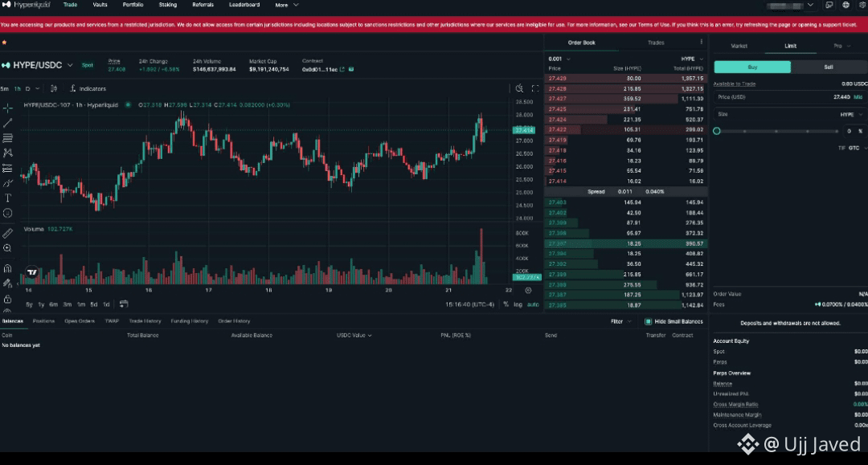Viewport: 868px width, 465px height.
Task: Toggle auto scale on chart
Action: 533,304
